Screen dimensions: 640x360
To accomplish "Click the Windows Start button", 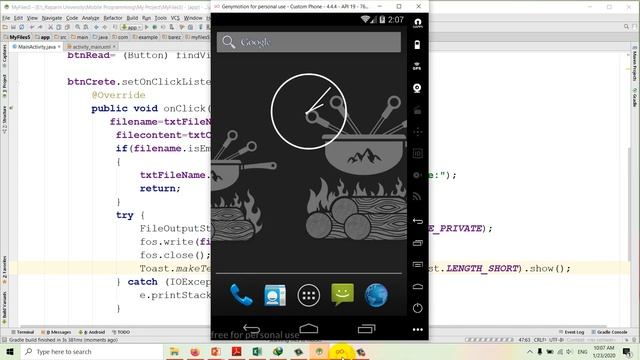I will [10, 351].
